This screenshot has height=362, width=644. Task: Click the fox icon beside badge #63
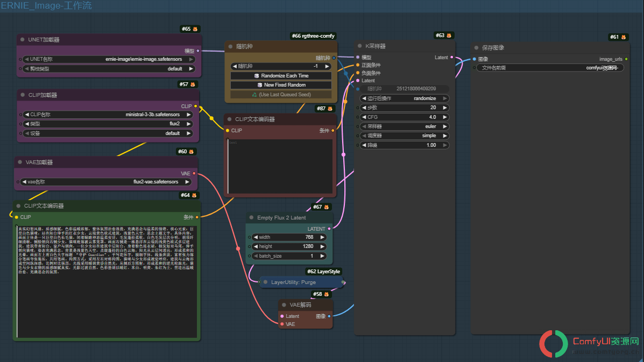pyautogui.click(x=449, y=36)
